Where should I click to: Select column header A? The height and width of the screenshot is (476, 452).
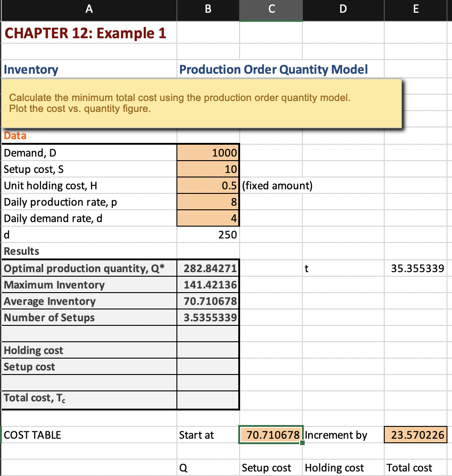[x=89, y=10]
